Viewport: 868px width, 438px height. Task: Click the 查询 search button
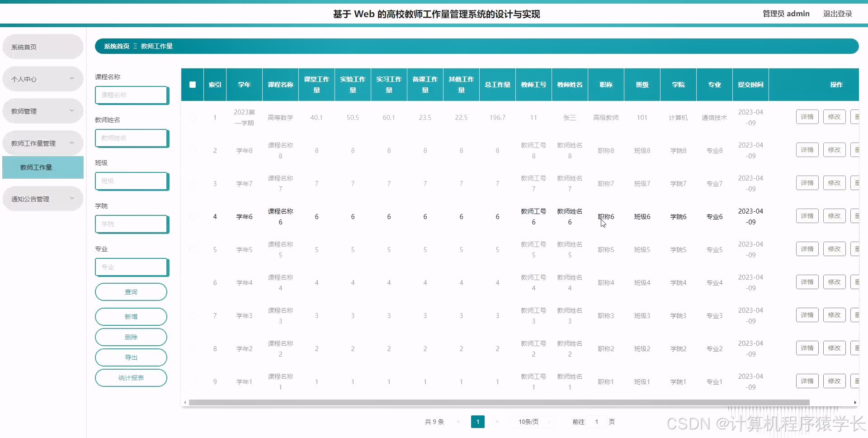(131, 291)
